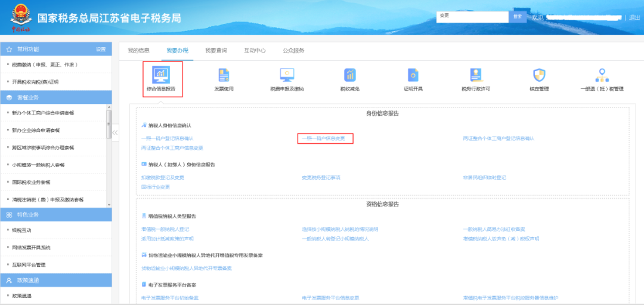Screen dimensions: 644x305
Task: Click the 选择按小规模纳税人纳税的情况说明 link
Action: pos(340,229)
